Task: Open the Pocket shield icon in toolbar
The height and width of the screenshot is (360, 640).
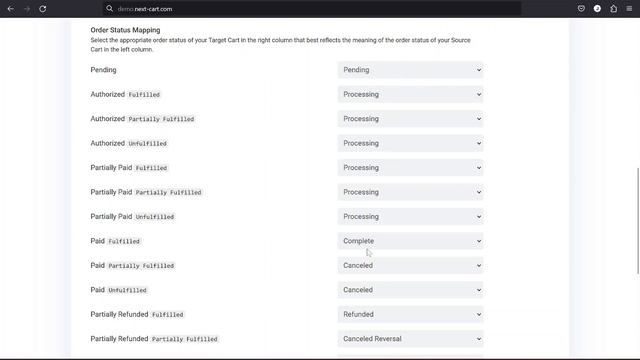Action: 581,9
